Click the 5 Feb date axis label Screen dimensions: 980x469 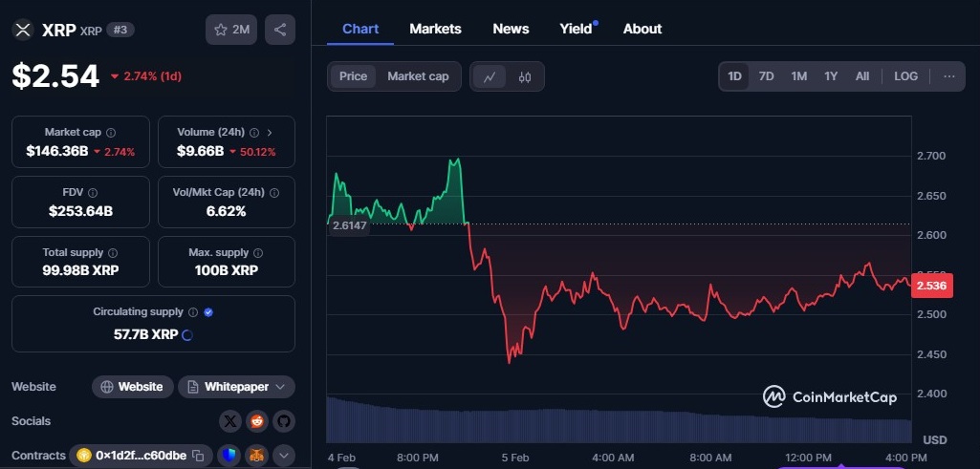click(515, 458)
